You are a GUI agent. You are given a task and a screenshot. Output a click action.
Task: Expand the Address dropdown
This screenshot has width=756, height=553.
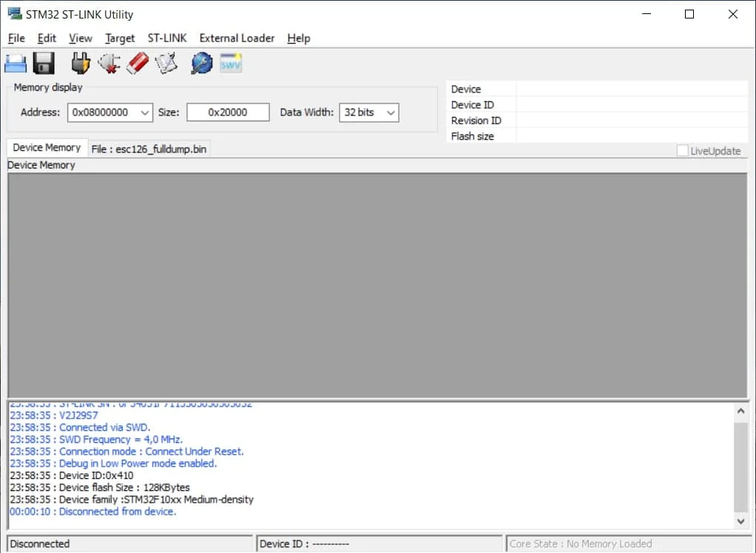pos(144,112)
